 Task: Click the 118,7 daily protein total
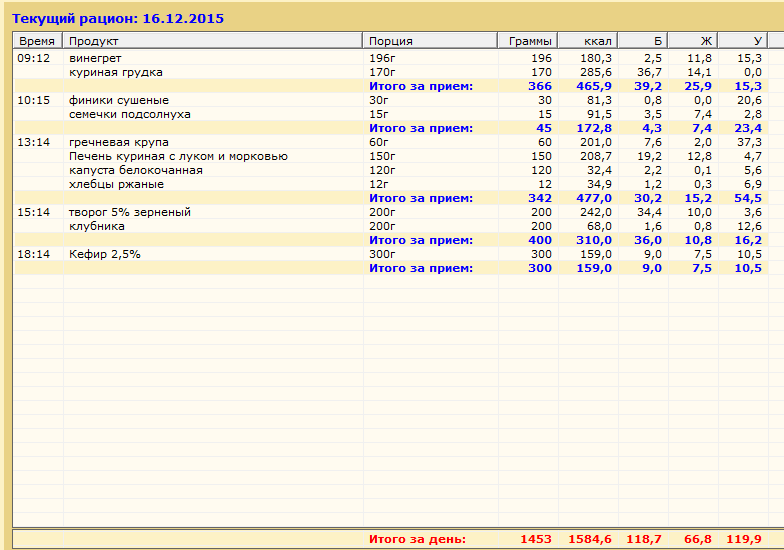click(x=644, y=539)
